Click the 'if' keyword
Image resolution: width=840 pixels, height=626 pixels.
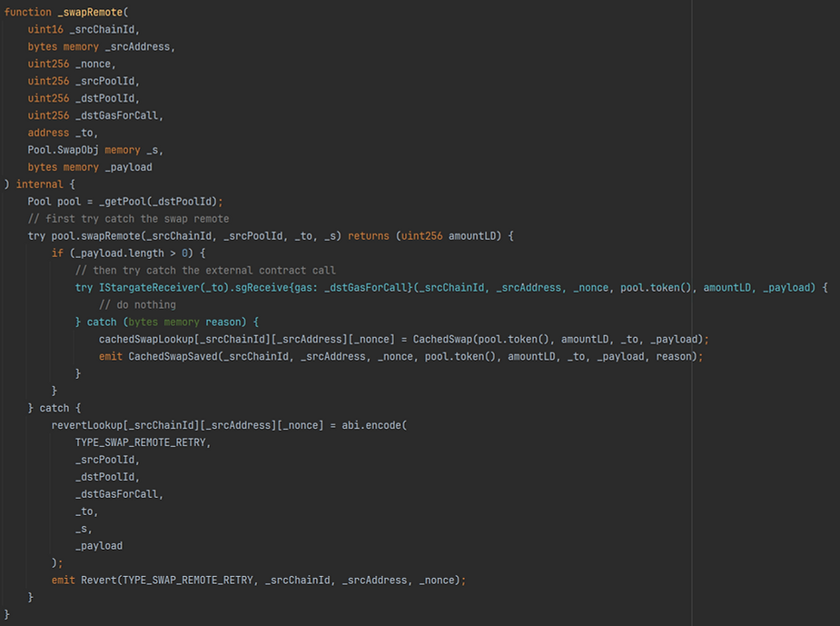57,253
